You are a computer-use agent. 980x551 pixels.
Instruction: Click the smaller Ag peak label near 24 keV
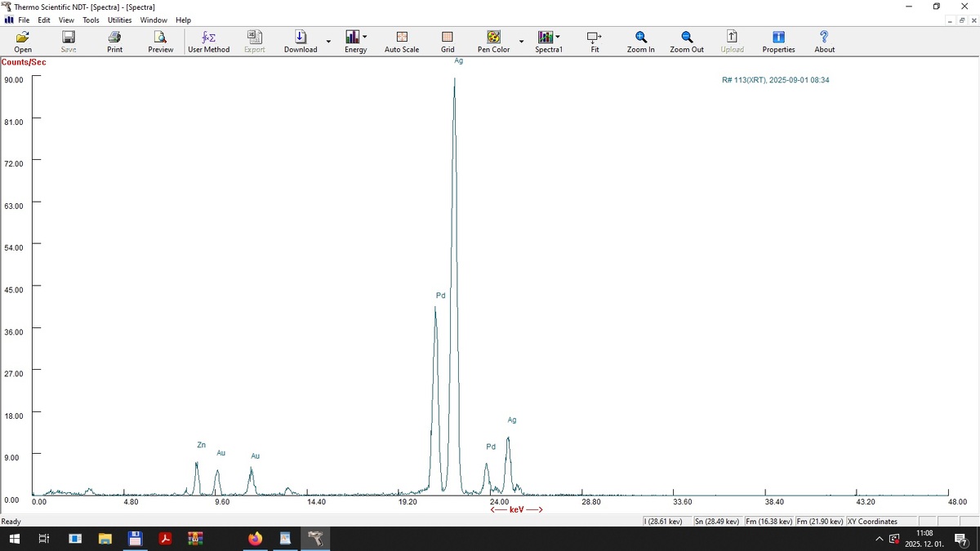(512, 420)
